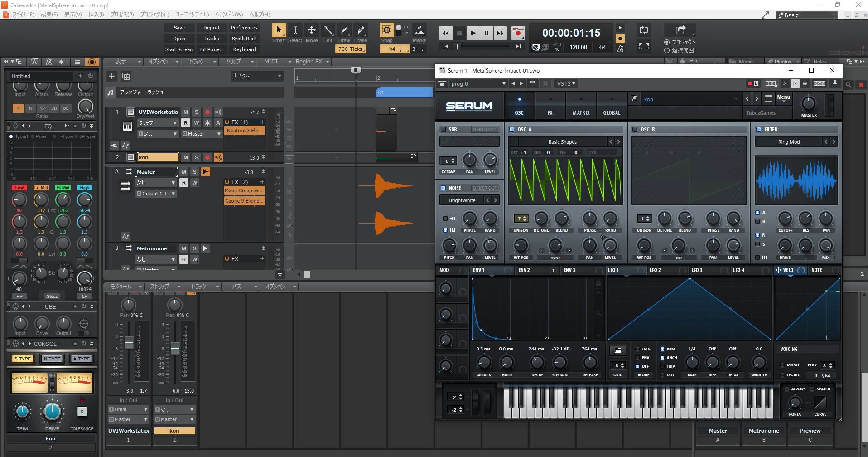
Task: Toggle loop mode icon
Action: tap(644, 30)
